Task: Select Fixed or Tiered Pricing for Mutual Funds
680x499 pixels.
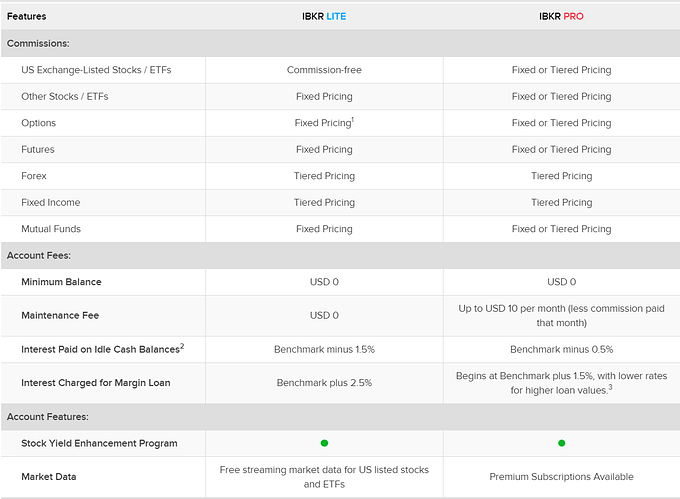Action: pos(561,228)
